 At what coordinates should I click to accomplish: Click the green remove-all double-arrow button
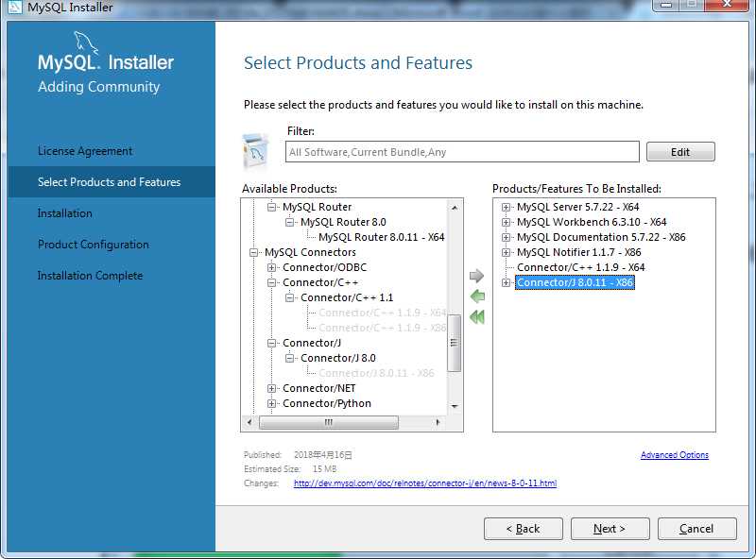477,317
